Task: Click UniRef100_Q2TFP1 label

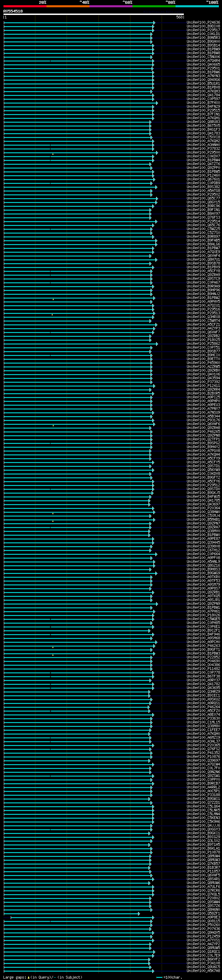Action: point(203,439)
